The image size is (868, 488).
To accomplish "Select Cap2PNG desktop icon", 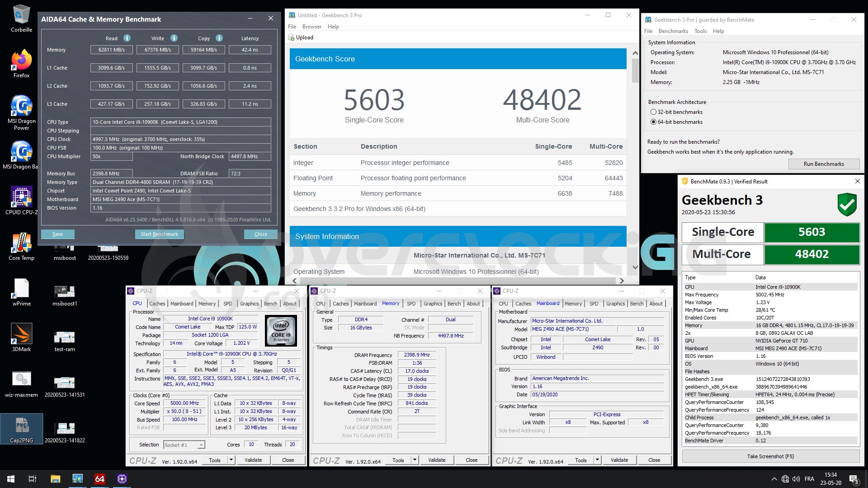I will [21, 428].
